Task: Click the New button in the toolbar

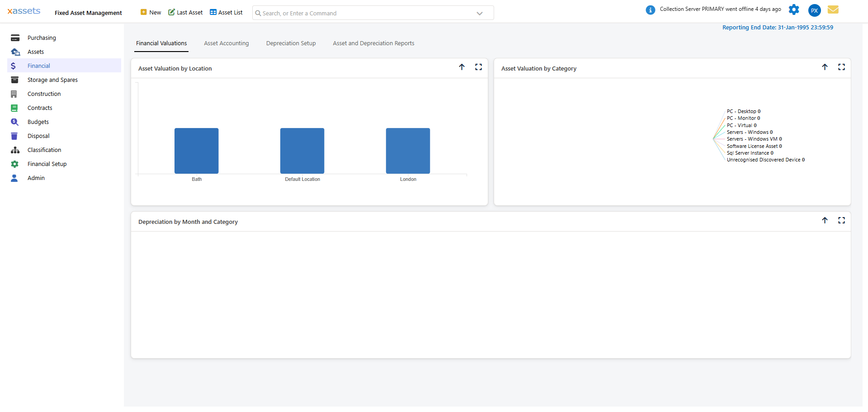Action: click(151, 12)
